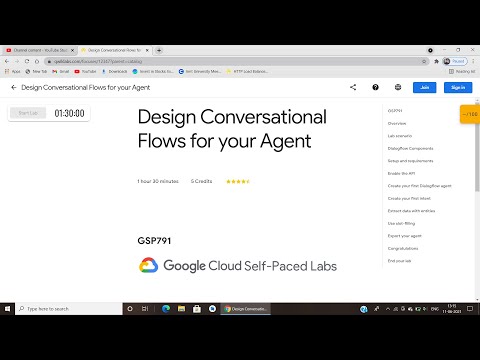
Task: Click the address bar URL
Action: point(98,61)
